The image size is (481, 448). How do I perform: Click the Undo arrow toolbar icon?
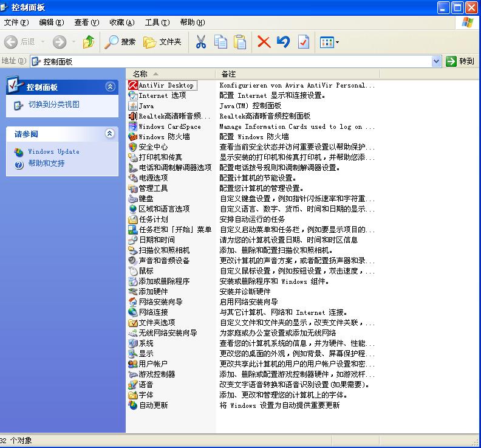coord(283,42)
